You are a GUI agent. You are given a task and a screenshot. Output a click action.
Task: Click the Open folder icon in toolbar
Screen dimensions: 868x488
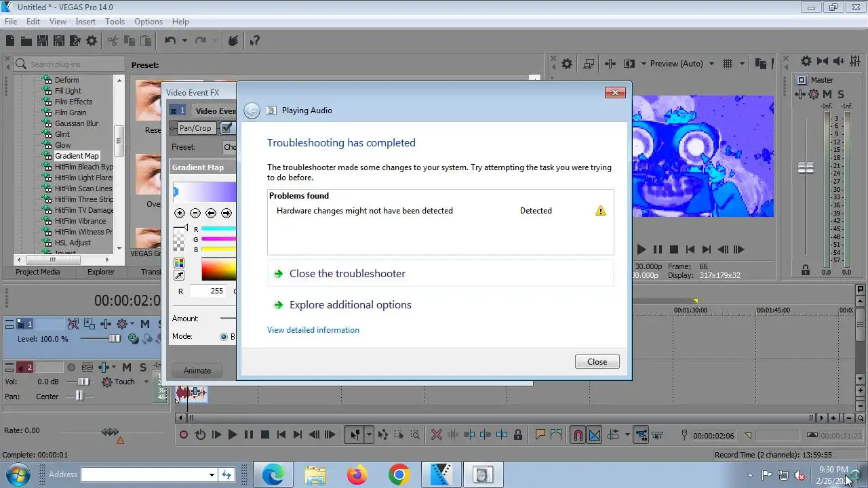point(26,41)
